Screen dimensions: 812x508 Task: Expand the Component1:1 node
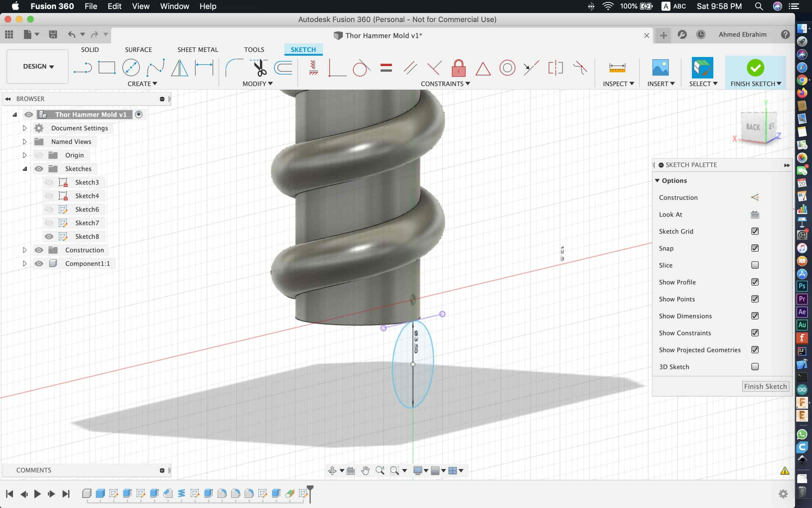(25, 263)
